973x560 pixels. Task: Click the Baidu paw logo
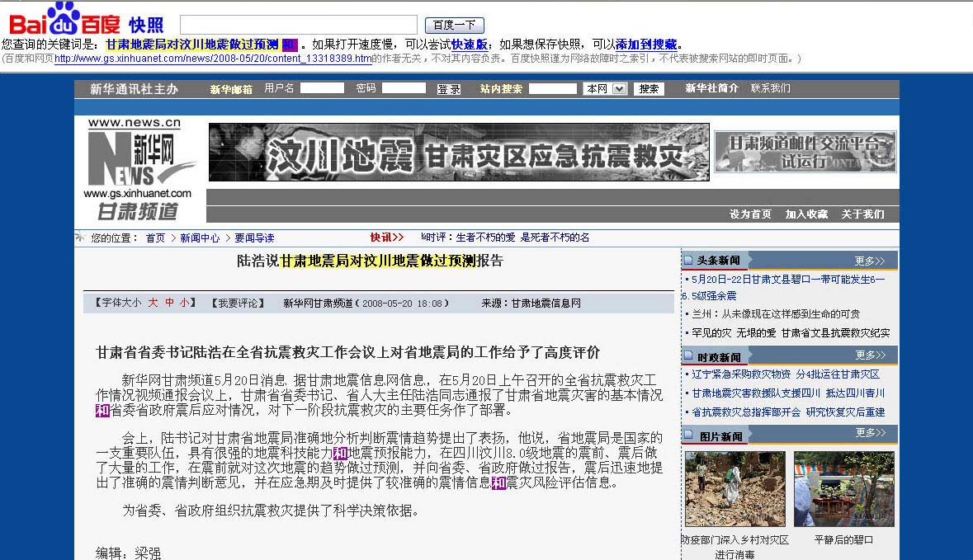(x=64, y=18)
